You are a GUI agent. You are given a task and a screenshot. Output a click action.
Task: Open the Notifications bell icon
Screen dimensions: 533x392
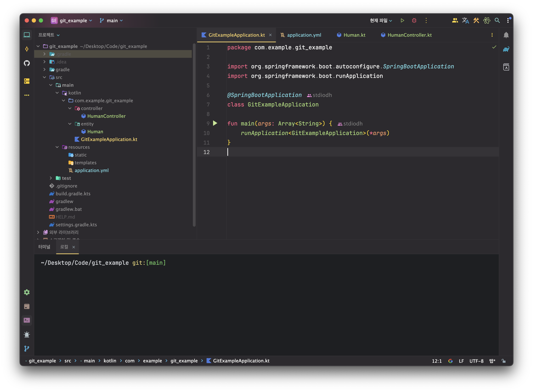click(x=506, y=35)
